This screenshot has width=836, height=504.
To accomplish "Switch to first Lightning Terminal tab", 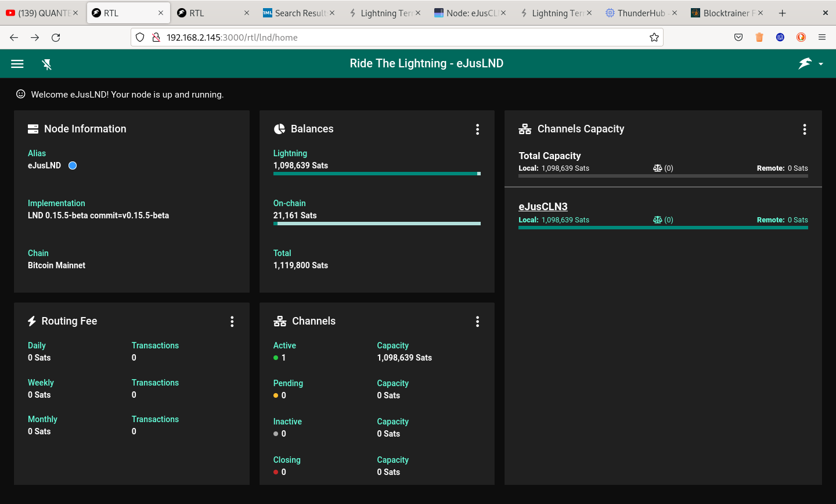I will (x=383, y=13).
